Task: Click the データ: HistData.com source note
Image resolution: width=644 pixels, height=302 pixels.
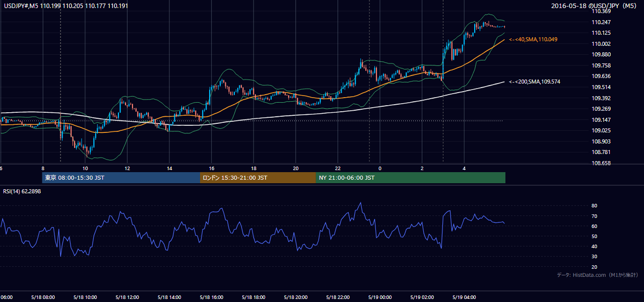Action: click(597, 275)
